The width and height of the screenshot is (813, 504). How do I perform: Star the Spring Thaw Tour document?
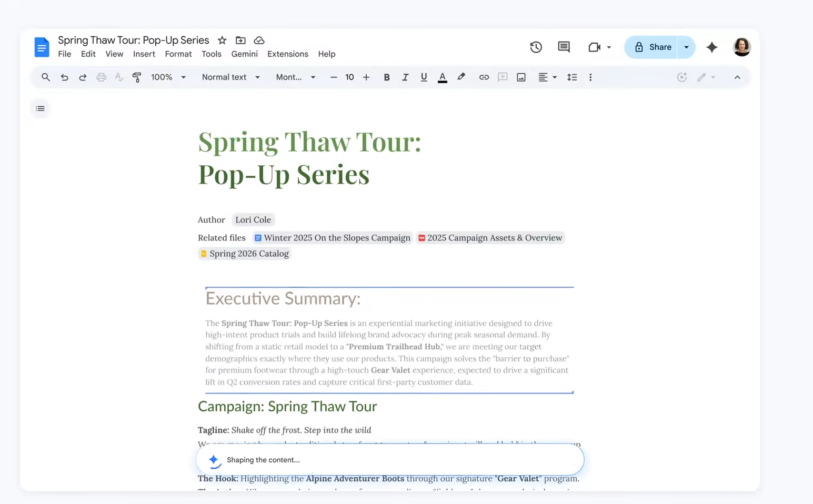coord(222,41)
